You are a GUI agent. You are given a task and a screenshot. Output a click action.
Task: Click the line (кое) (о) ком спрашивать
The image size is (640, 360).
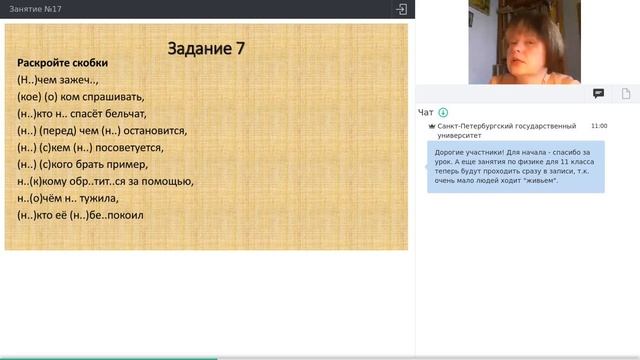click(81, 97)
